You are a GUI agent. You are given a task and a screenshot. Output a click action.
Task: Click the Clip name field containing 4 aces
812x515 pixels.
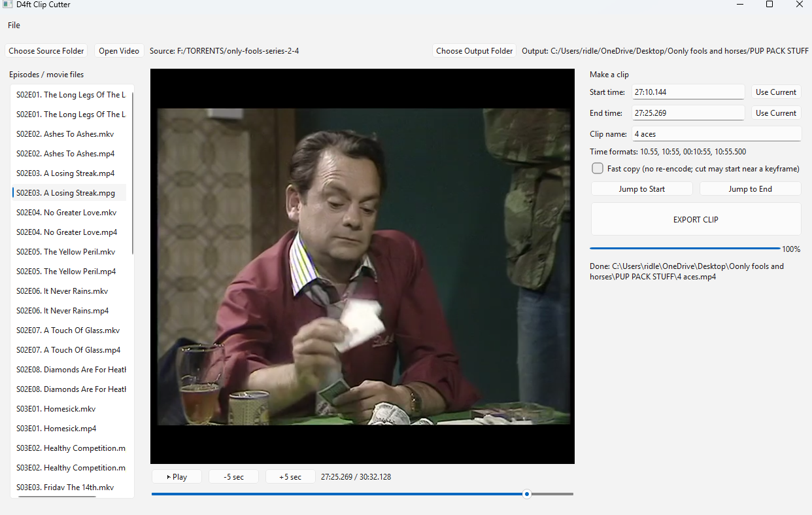click(716, 134)
